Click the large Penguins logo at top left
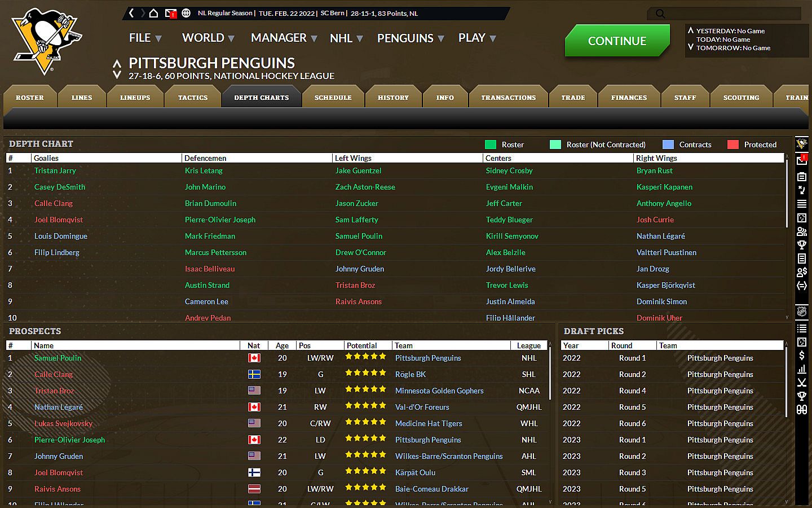The image size is (812, 508). coord(46,41)
